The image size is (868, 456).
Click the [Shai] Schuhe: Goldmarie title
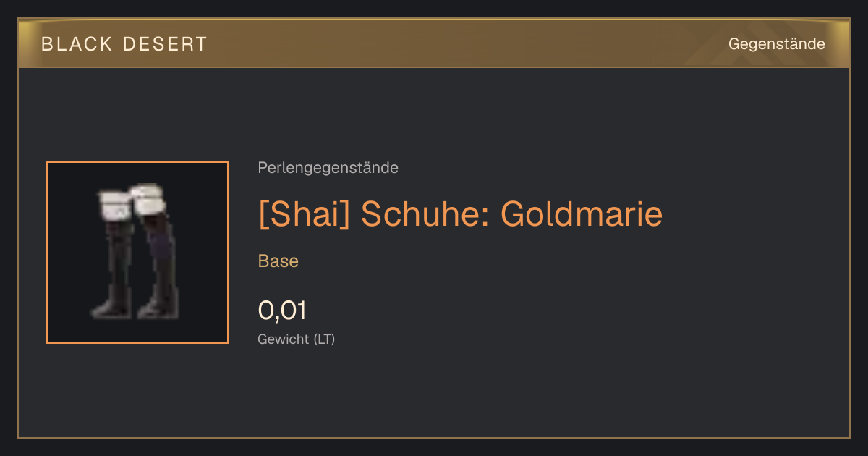coord(460,214)
